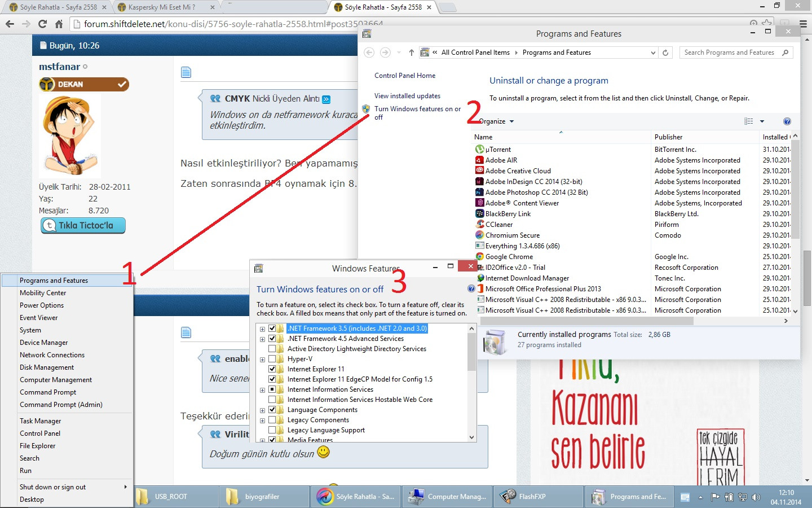Open Shut down or sign out submenu
812x508 pixels.
(x=67, y=487)
